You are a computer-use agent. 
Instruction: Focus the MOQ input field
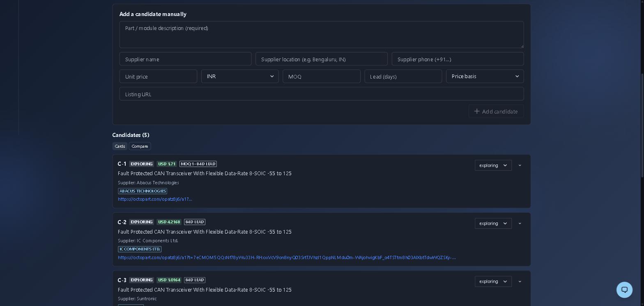(321, 76)
